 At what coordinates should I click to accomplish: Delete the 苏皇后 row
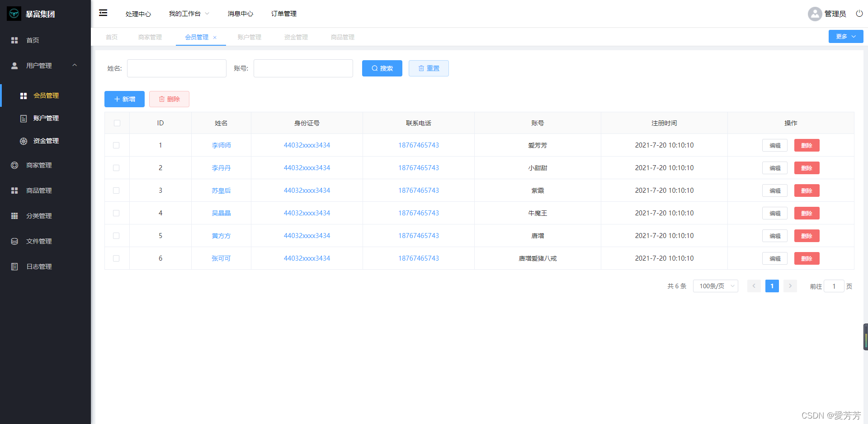pyautogui.click(x=807, y=191)
